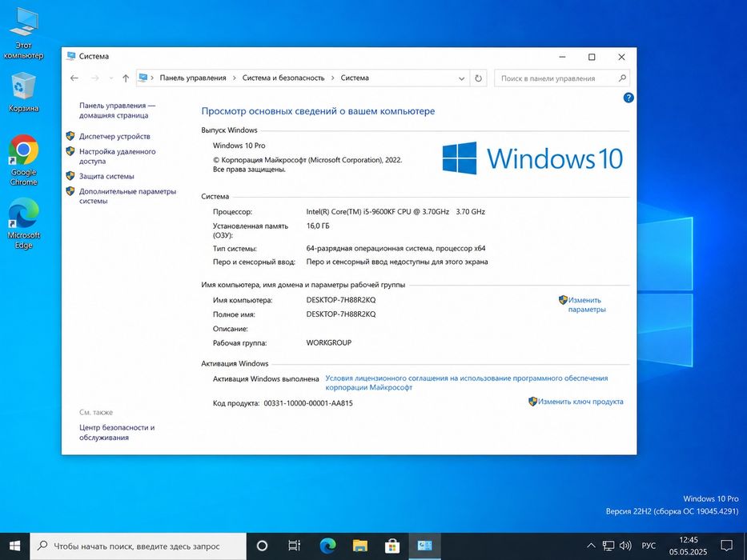Expand the root breadcrumb chevron
The image size is (747, 560).
pos(152,78)
